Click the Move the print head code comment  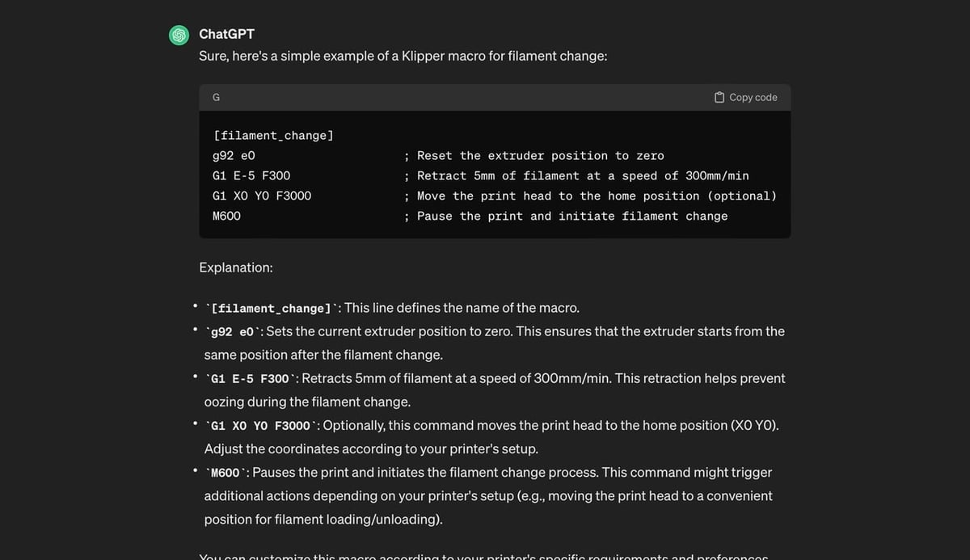click(596, 196)
